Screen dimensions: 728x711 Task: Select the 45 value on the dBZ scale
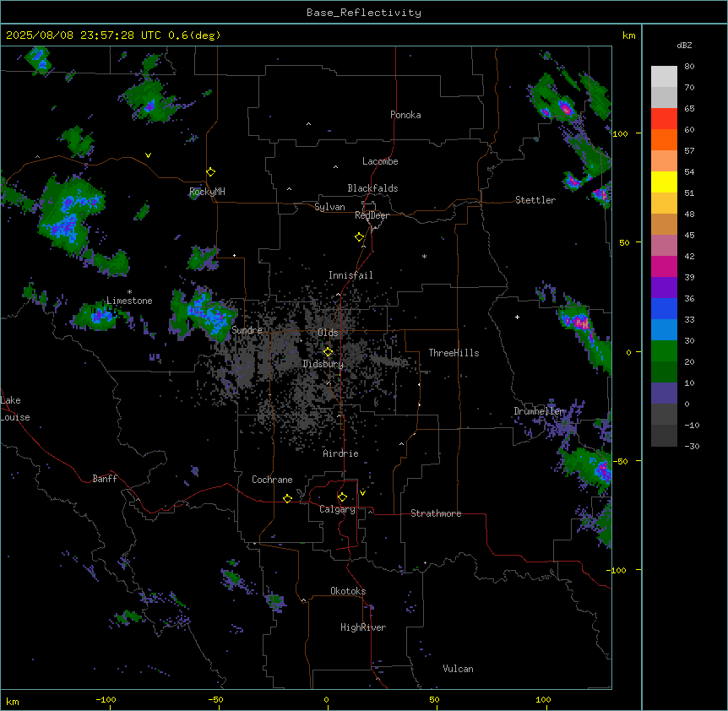click(689, 236)
